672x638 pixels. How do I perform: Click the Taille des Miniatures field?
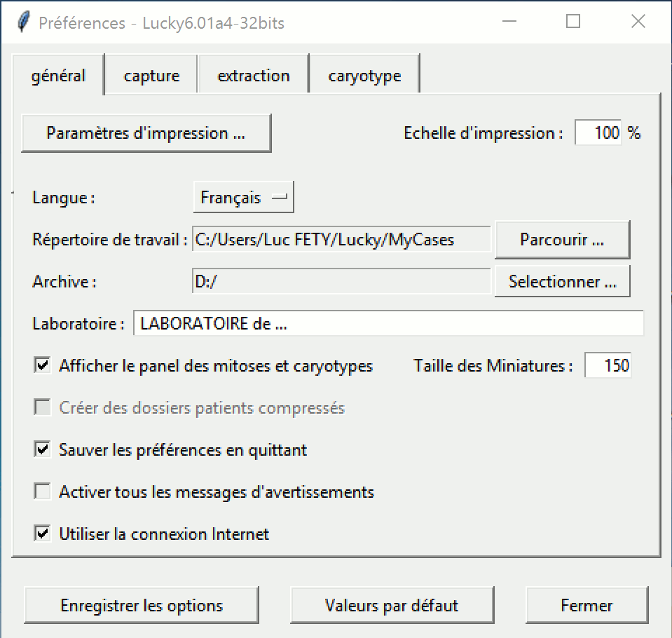pos(608,365)
